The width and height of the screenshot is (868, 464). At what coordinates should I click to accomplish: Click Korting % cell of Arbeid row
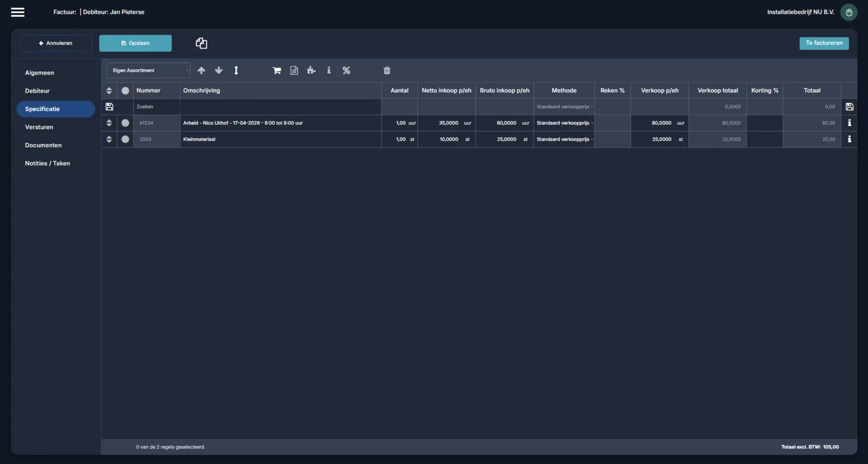[765, 123]
